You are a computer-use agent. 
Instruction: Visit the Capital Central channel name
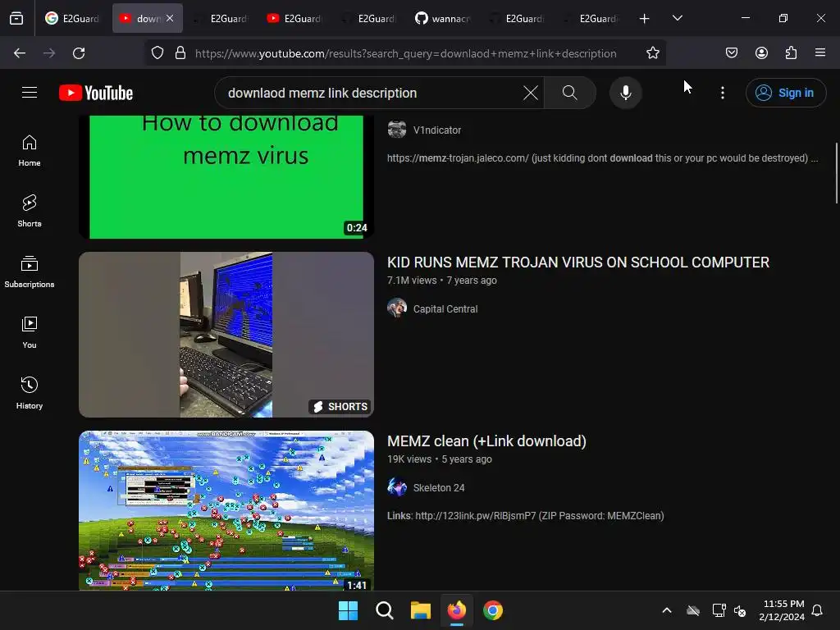445,309
